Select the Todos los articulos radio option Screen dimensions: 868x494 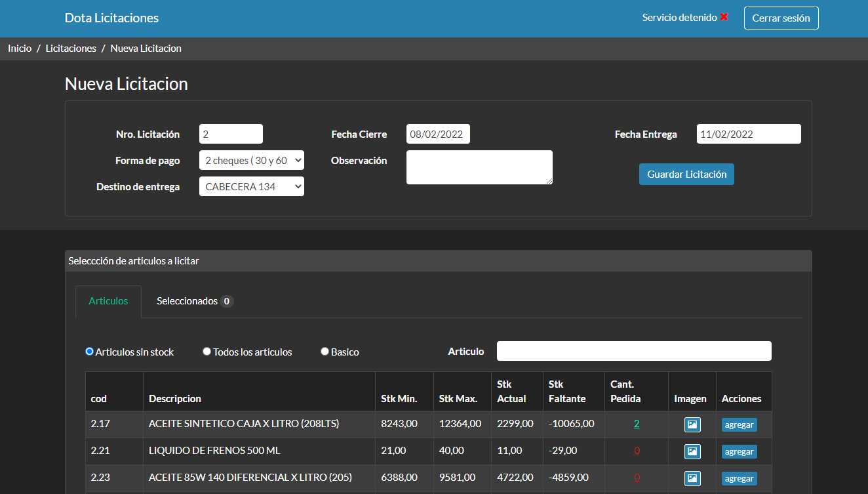[x=207, y=352]
